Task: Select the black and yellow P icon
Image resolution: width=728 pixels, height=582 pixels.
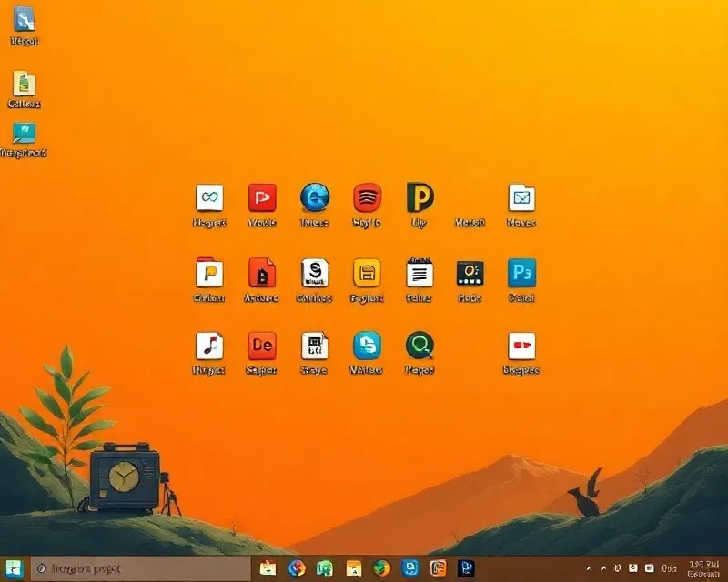Action: [420, 197]
